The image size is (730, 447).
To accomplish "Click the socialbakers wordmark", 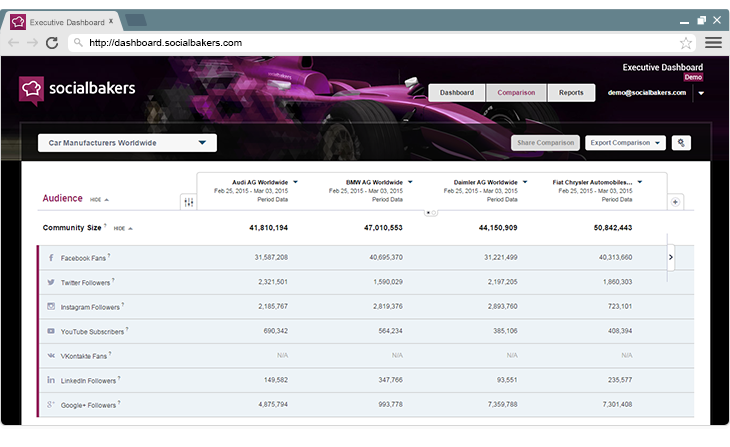I will 92,88.
